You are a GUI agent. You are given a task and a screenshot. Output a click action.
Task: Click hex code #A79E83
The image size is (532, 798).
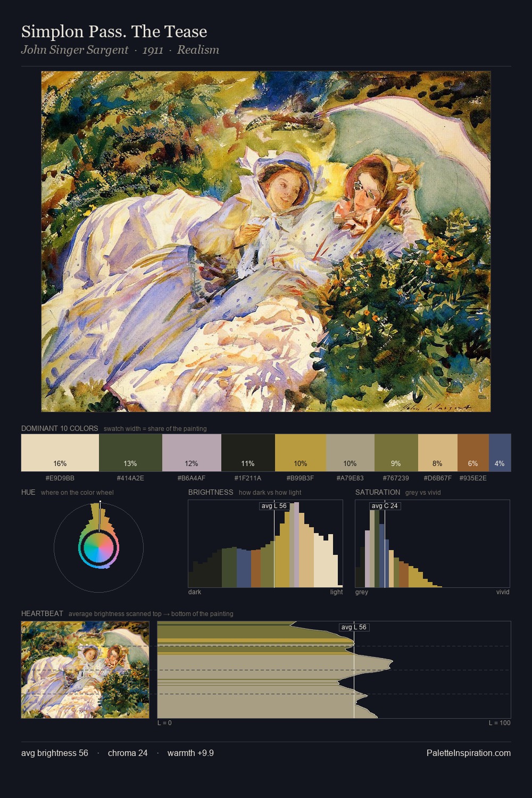tap(350, 478)
